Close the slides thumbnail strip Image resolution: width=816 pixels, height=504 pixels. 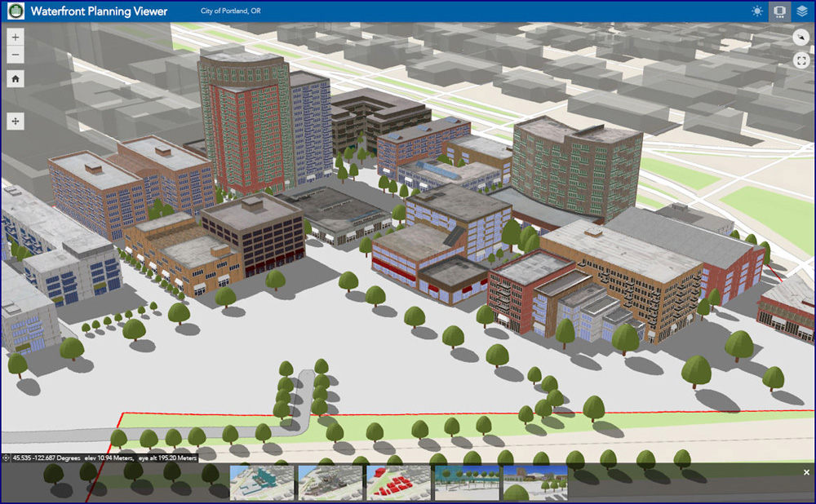tap(806, 472)
